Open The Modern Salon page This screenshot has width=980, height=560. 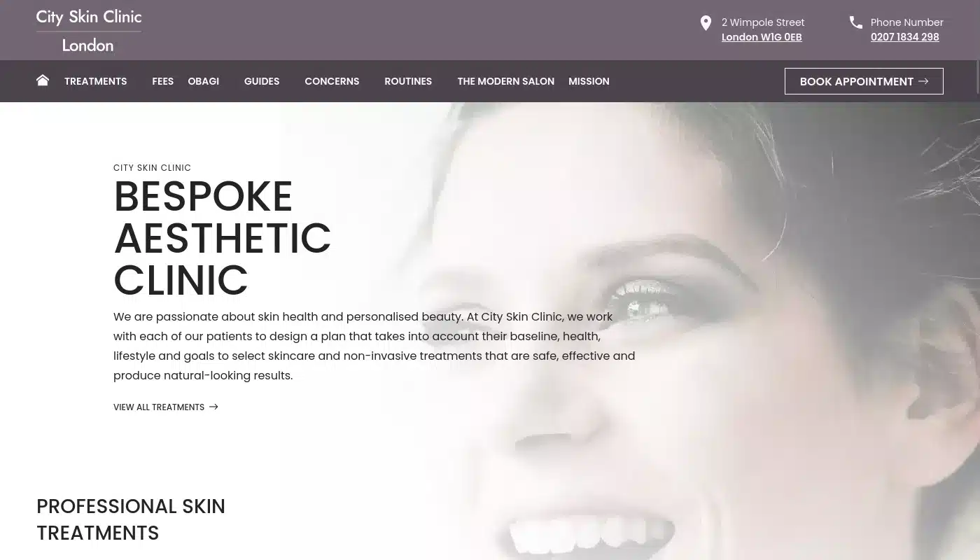[505, 81]
